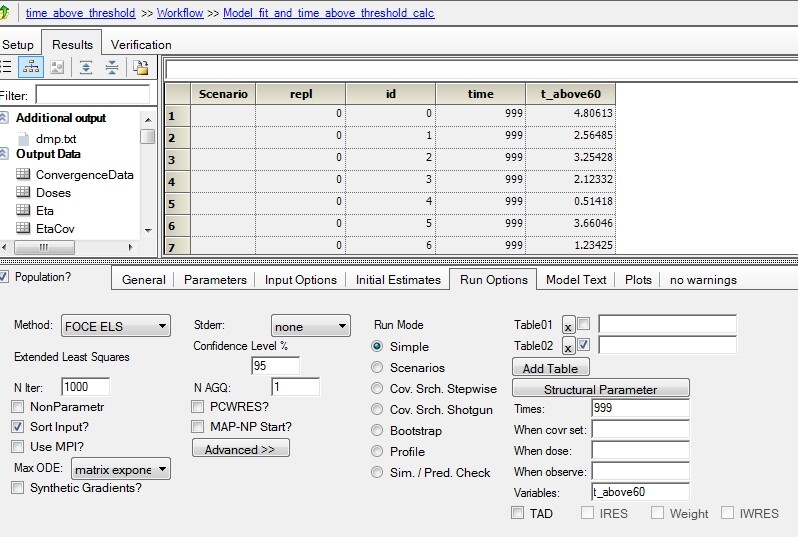Enable the TAD checkbox
798x537 pixels.
pyautogui.click(x=518, y=513)
